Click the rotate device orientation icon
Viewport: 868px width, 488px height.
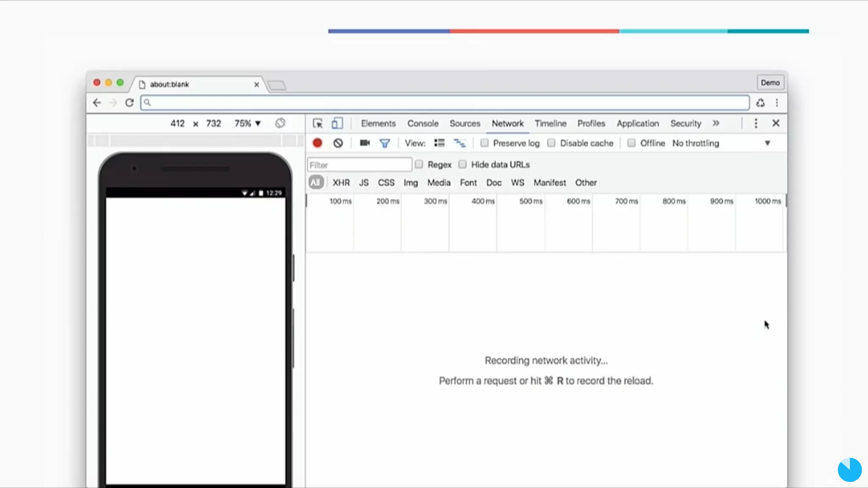(x=280, y=123)
